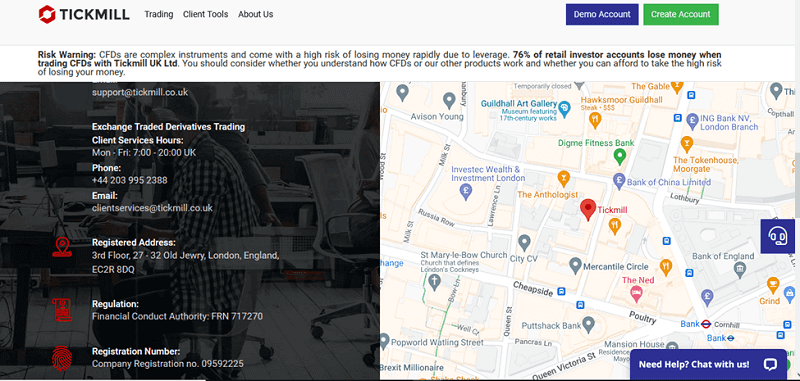Click the Brexit Millionaire map label
Screen dimensions: 800x381
[412, 367]
